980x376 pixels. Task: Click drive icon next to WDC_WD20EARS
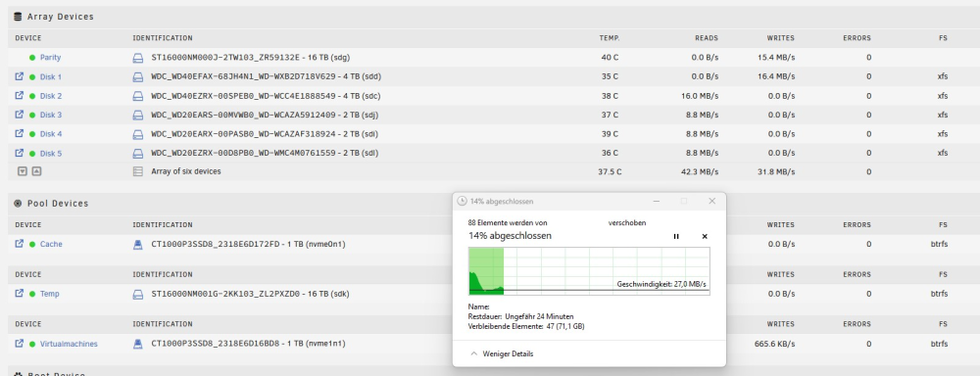point(138,115)
